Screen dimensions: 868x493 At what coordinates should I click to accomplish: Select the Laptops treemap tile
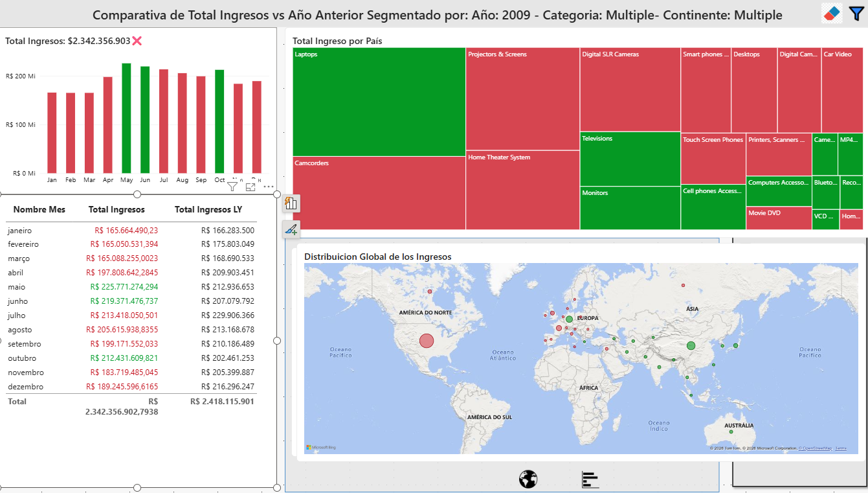pyautogui.click(x=379, y=102)
